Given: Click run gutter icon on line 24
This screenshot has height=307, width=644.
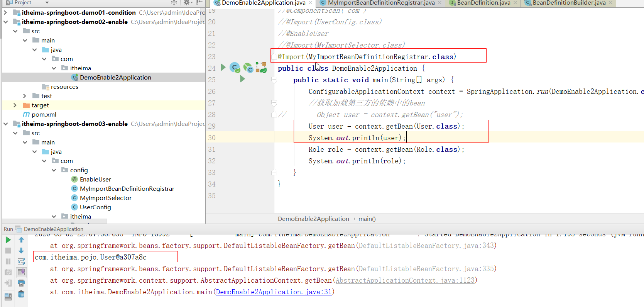Looking at the screenshot, I should (223, 68).
